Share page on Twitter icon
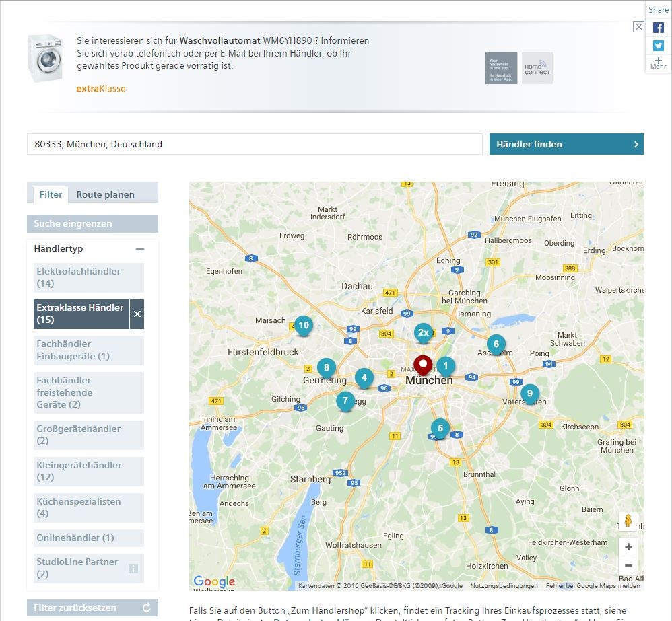Screen dimensions: 672x621 pos(659,45)
